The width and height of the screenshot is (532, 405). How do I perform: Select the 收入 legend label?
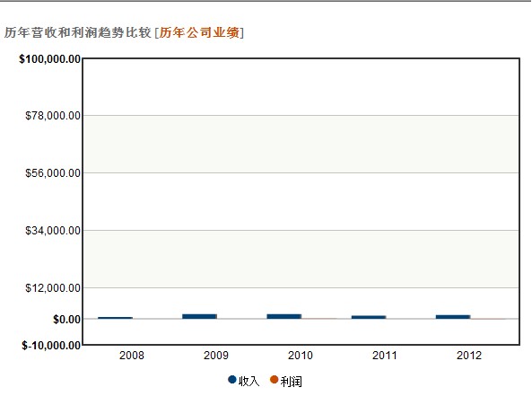pos(249,381)
